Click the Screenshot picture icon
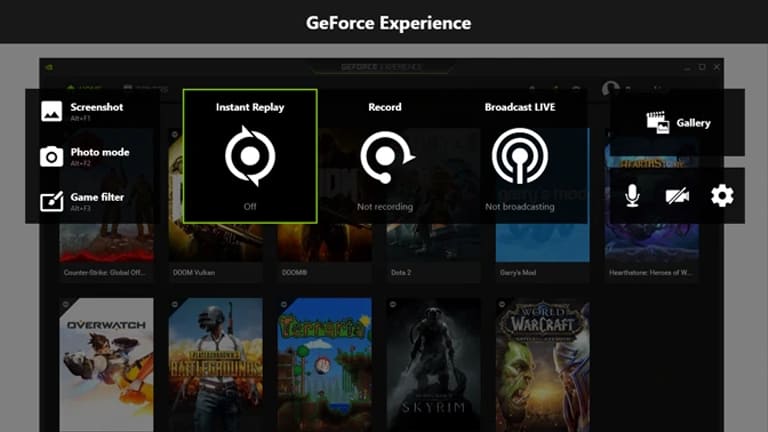This screenshot has width=768, height=432. click(x=51, y=111)
